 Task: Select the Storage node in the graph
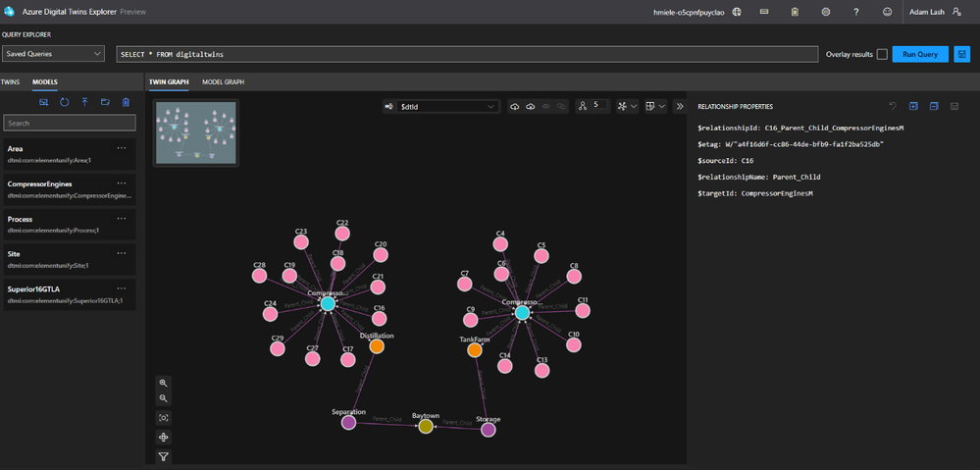[x=489, y=430]
